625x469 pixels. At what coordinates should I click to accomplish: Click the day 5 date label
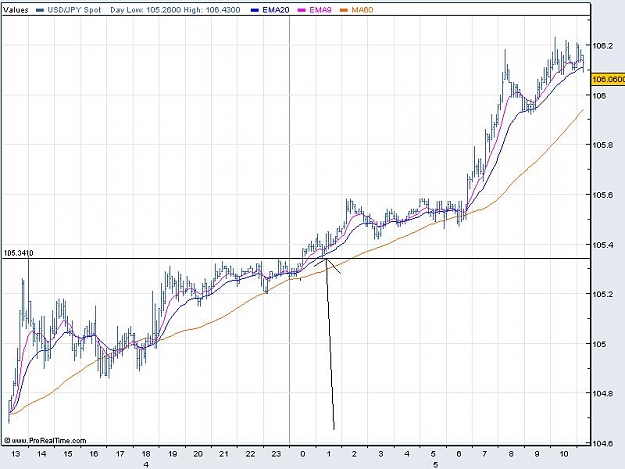[x=436, y=465]
